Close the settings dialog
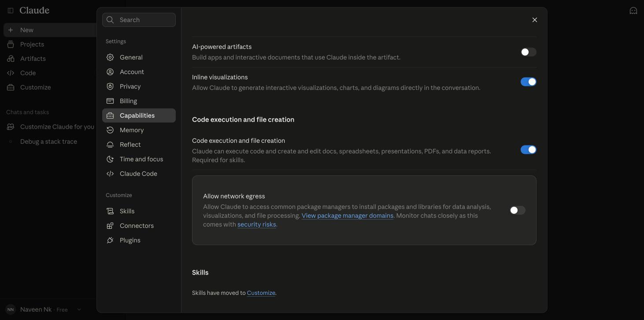 pos(535,20)
